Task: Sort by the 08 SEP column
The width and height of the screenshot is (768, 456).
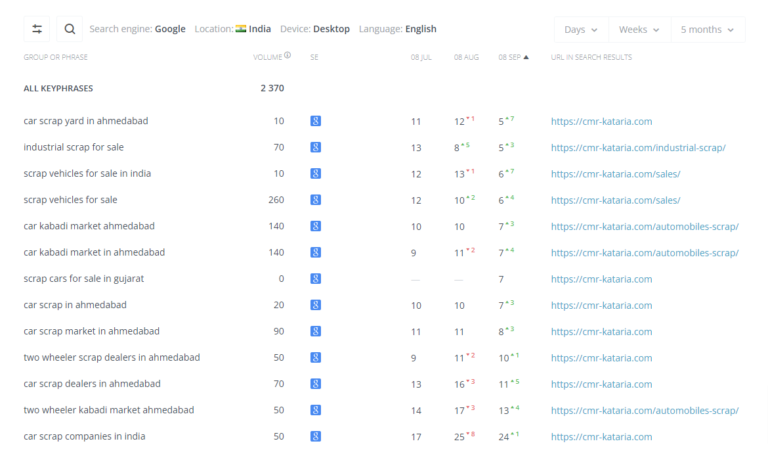Action: 513,57
